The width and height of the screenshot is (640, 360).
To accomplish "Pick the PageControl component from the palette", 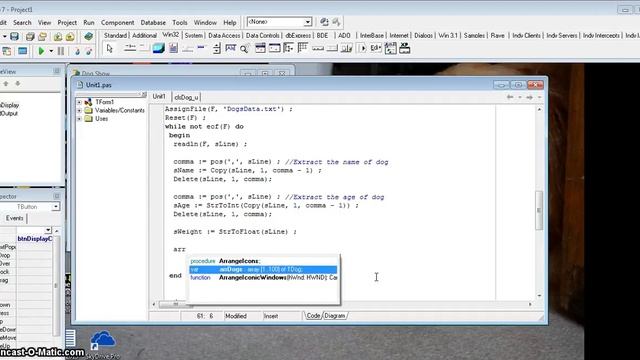I will click(144, 49).
